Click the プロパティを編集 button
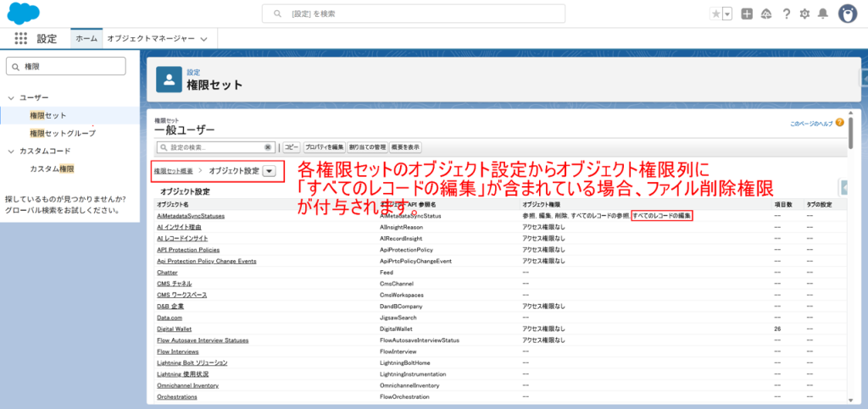868x409 pixels. [325, 147]
